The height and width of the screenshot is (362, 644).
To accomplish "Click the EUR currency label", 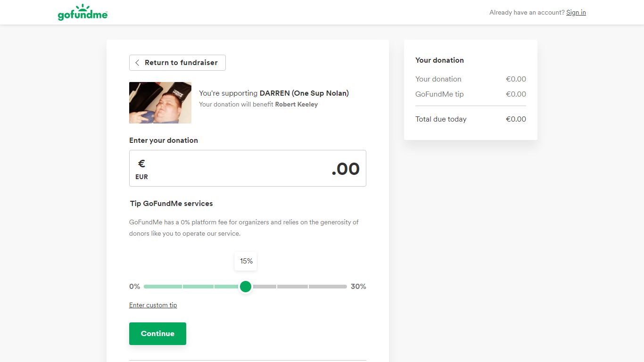I will 141,177.
